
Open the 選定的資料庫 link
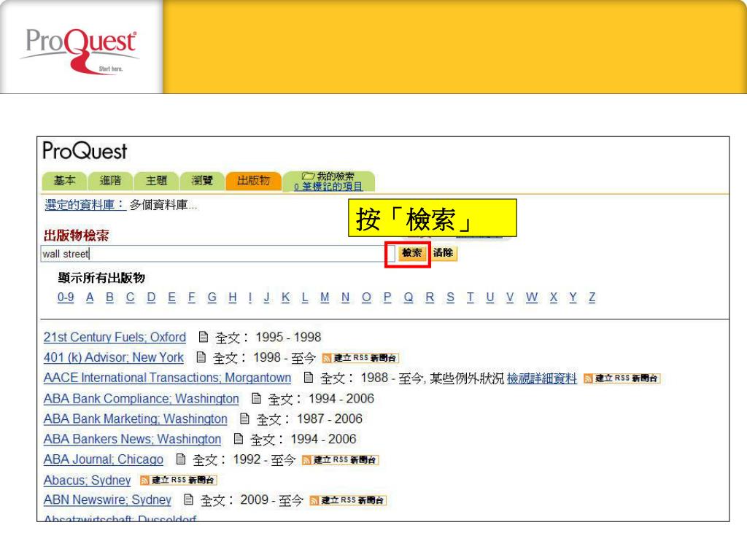85,205
